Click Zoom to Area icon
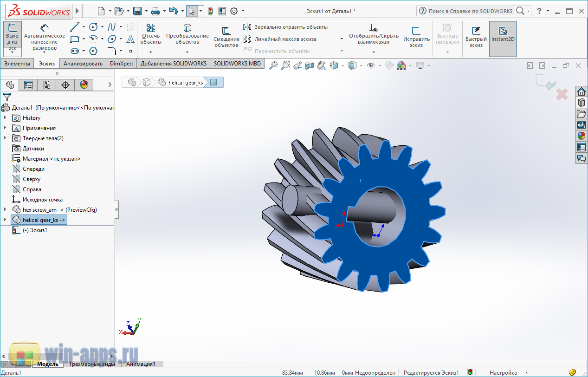Viewport: 588px width, 377px height. point(285,65)
